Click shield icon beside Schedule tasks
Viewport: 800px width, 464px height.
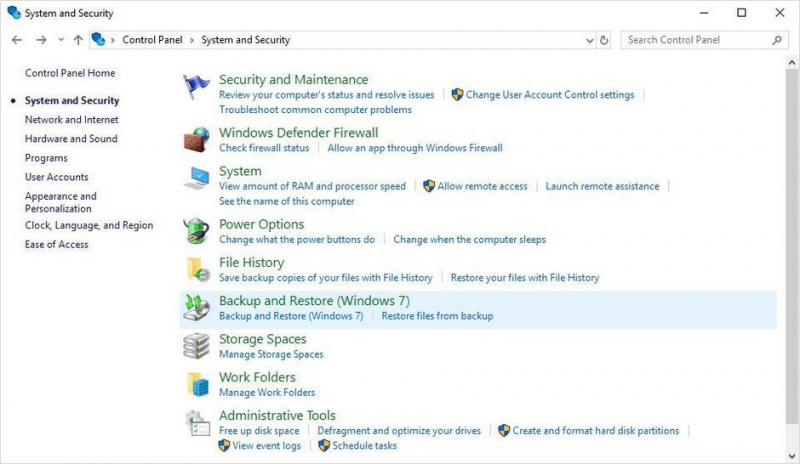click(x=324, y=446)
